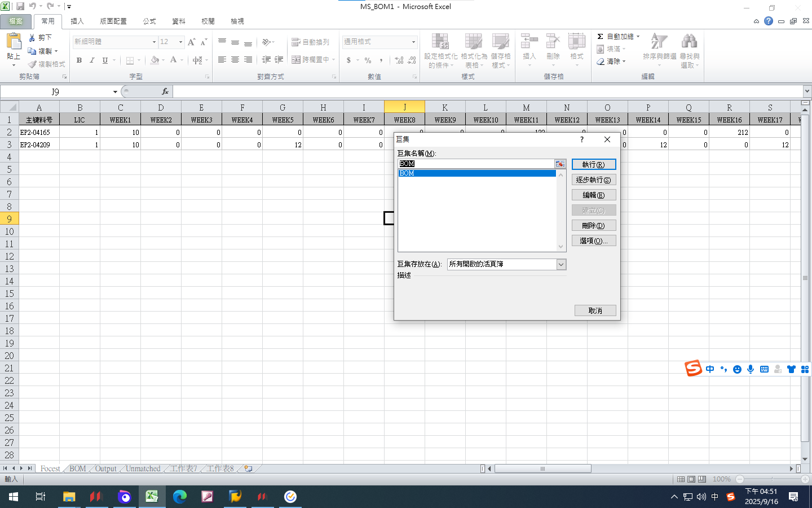Screen dimensions: 812x508
Task: Open Microsoft Edge from the taskbar
Action: click(x=180, y=497)
